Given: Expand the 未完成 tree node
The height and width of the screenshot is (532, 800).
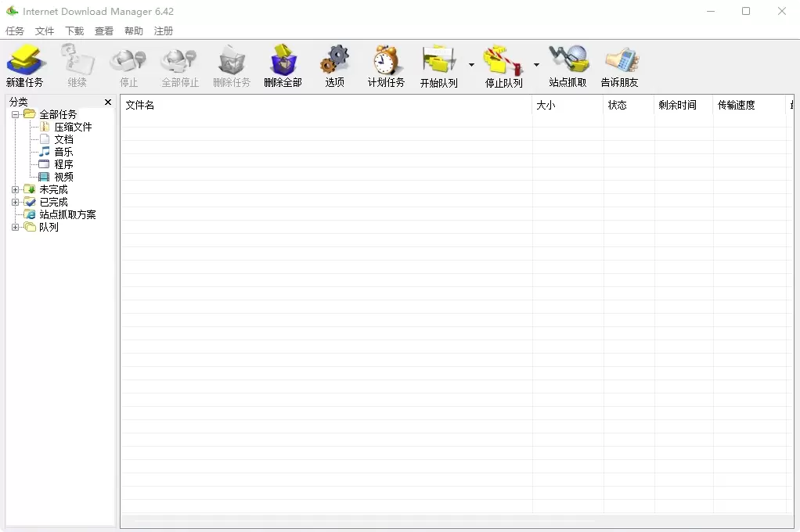Looking at the screenshot, I should coord(16,190).
